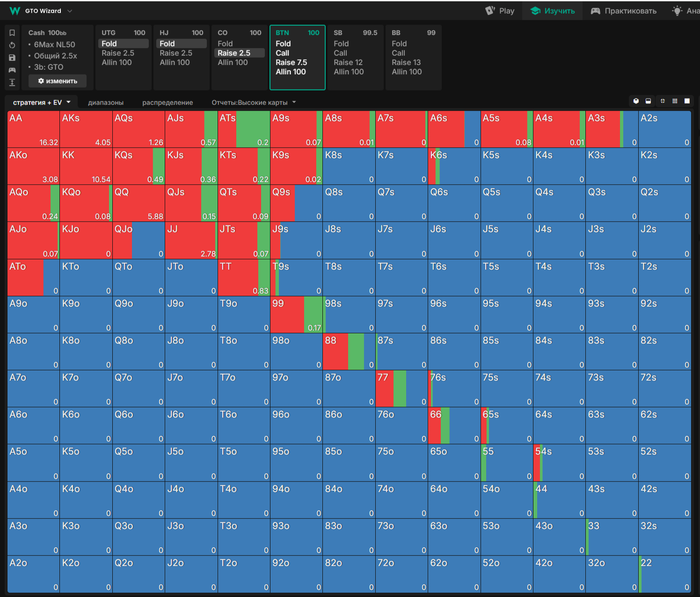Select the large solid grid size icon
Image resolution: width=700 pixels, height=597 pixels.
coord(687,101)
